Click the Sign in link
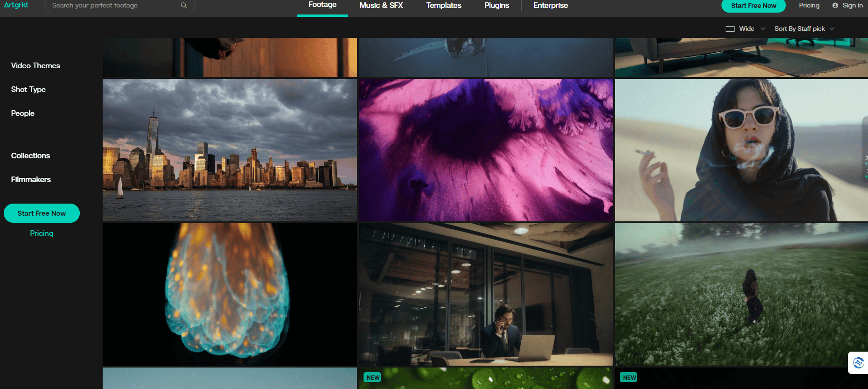This screenshot has width=868, height=389. 853,6
